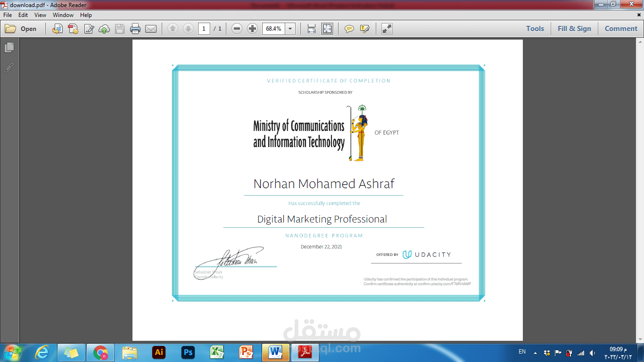The height and width of the screenshot is (362, 644).
Task: Open the Window menu
Action: (63, 15)
